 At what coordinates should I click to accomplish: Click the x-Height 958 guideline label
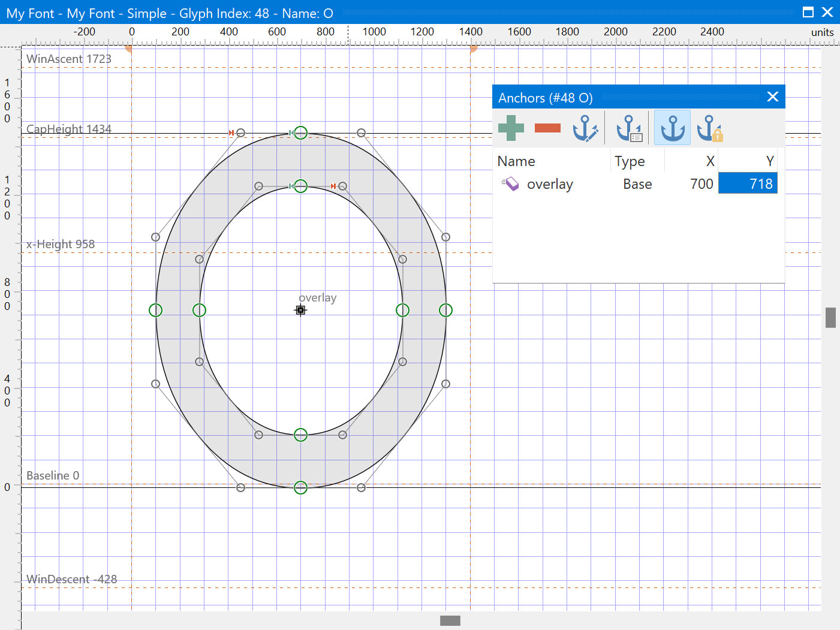coord(61,244)
